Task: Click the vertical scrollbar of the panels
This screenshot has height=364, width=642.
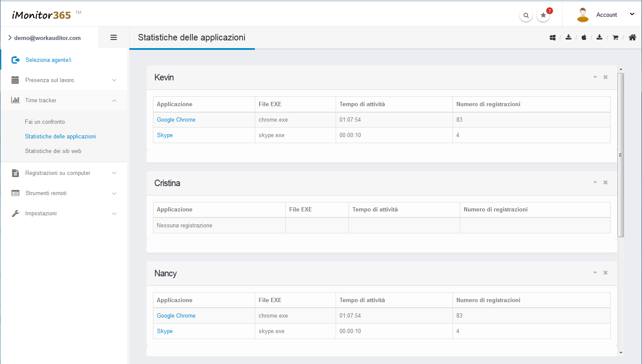Action: [x=621, y=155]
